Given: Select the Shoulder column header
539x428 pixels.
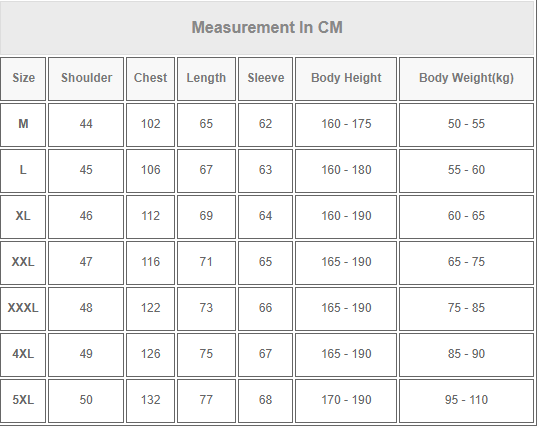Looking at the screenshot, I should coord(86,79).
